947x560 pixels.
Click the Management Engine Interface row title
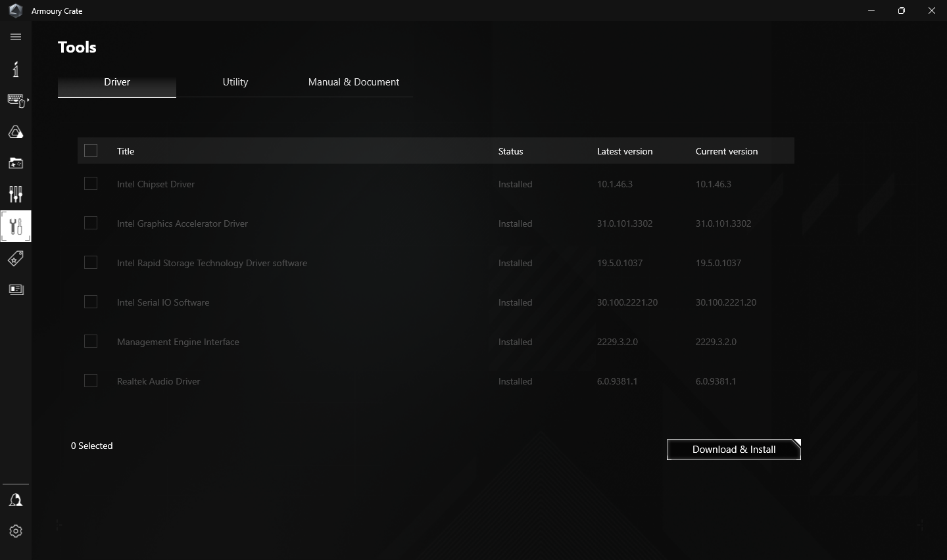178,342
